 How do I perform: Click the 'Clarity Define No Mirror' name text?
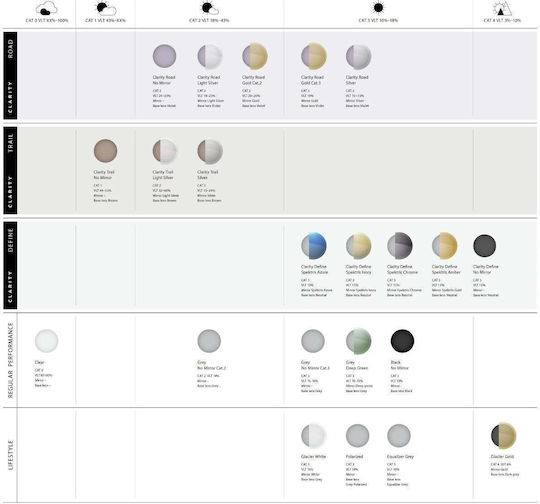click(x=486, y=269)
